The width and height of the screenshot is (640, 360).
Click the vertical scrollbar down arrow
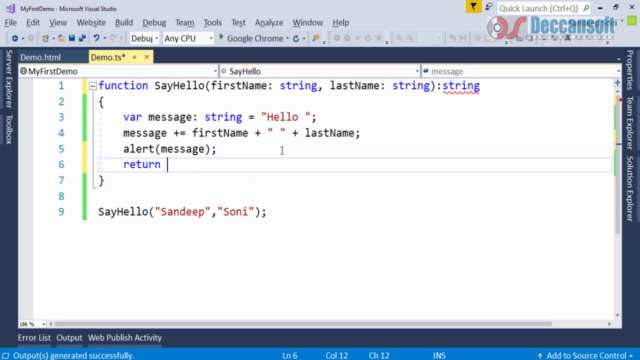click(618, 315)
